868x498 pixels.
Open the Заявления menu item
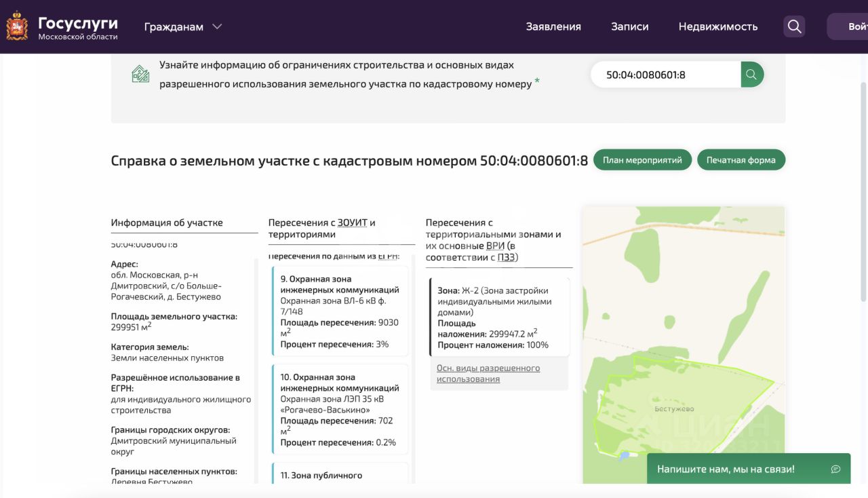(553, 26)
